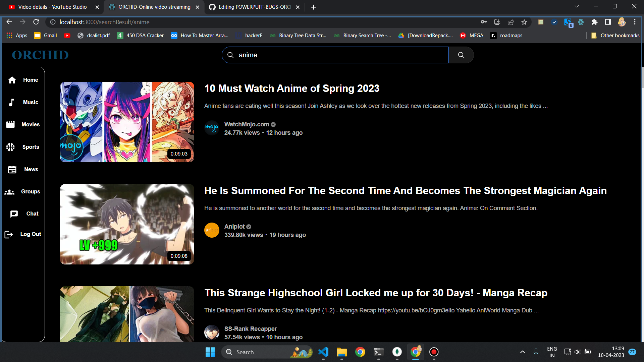Expand hidden icons in the system tray
This screenshot has height=362, width=644.
pos(522,352)
